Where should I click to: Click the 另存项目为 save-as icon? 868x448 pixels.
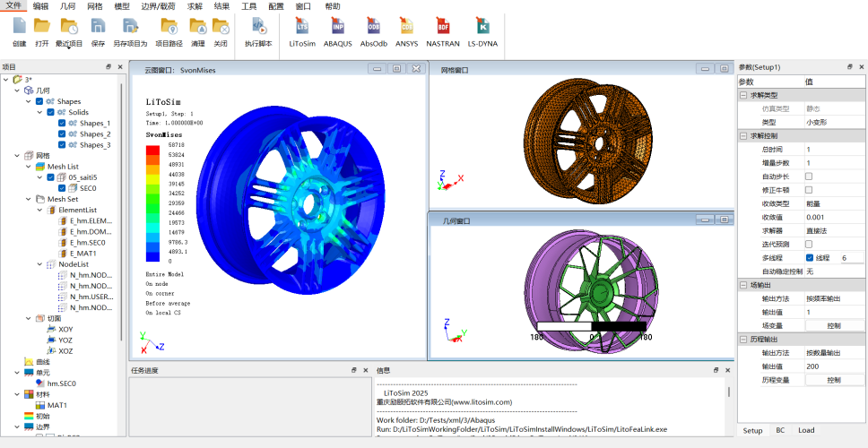coord(131,26)
